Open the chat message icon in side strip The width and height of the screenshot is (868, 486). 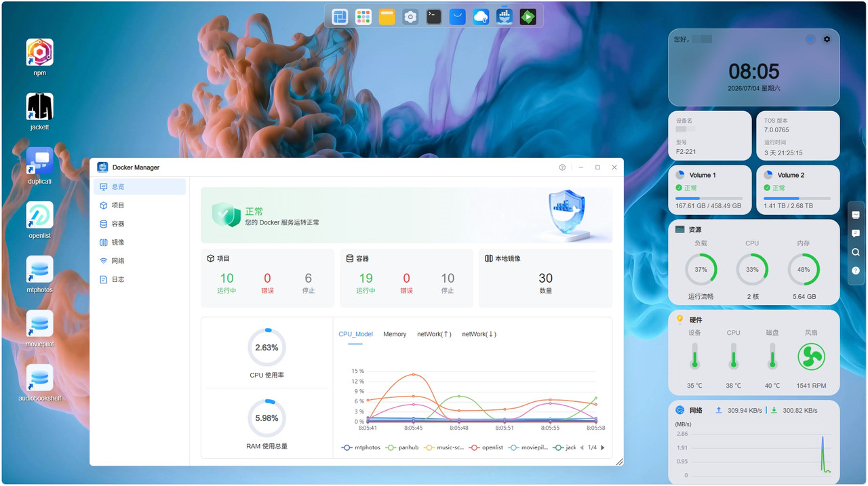[x=856, y=233]
